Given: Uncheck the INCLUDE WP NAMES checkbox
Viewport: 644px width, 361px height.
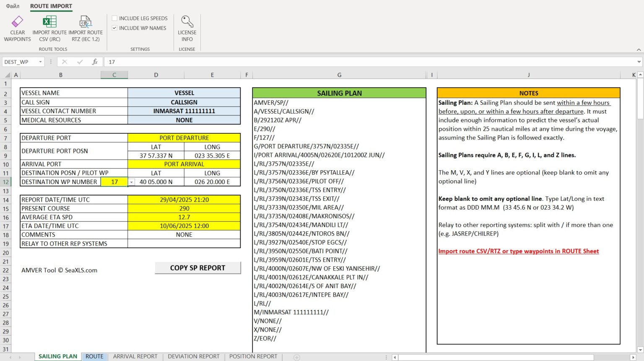Looking at the screenshot, I should pyautogui.click(x=114, y=28).
